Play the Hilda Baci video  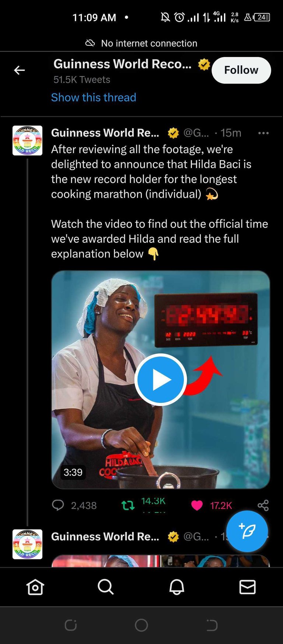tap(160, 380)
